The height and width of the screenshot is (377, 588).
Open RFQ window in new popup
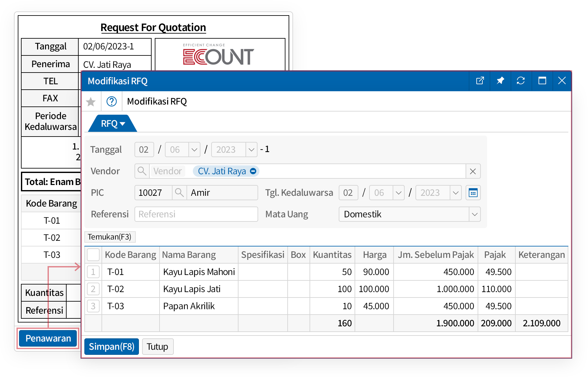(480, 81)
